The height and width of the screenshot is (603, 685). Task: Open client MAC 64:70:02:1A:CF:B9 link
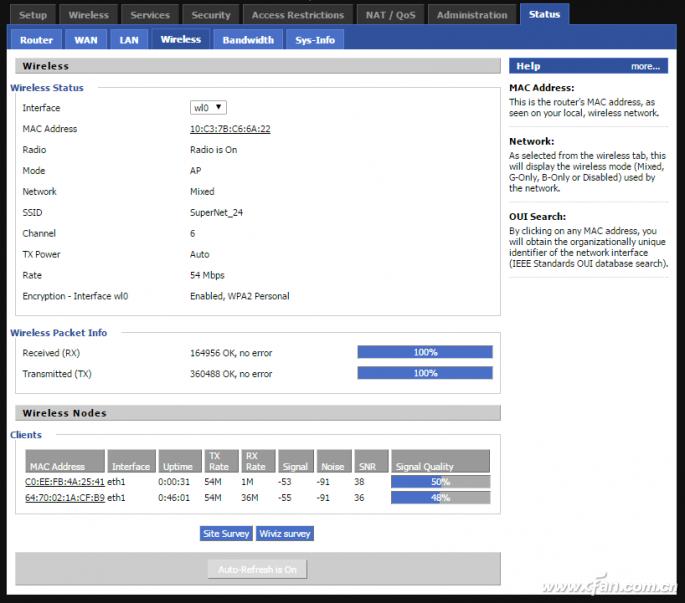pyautogui.click(x=65, y=498)
